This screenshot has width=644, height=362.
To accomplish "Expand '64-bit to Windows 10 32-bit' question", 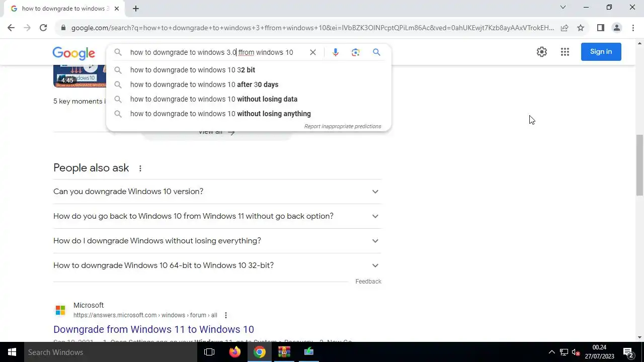I will (217, 265).
